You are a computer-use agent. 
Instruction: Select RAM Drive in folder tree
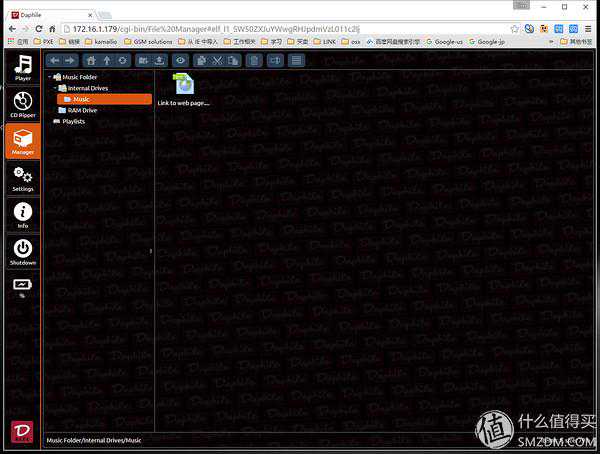[x=83, y=110]
